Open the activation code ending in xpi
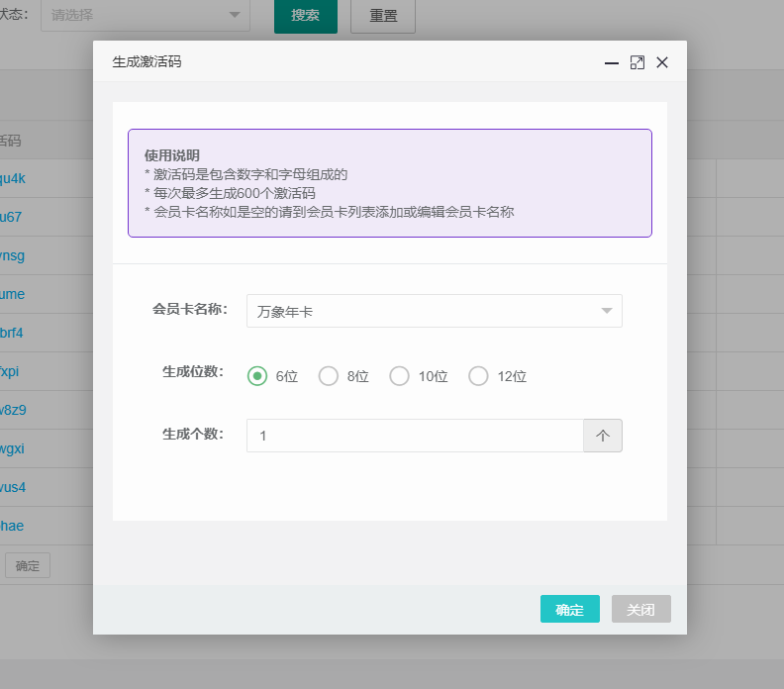 tap(10, 371)
